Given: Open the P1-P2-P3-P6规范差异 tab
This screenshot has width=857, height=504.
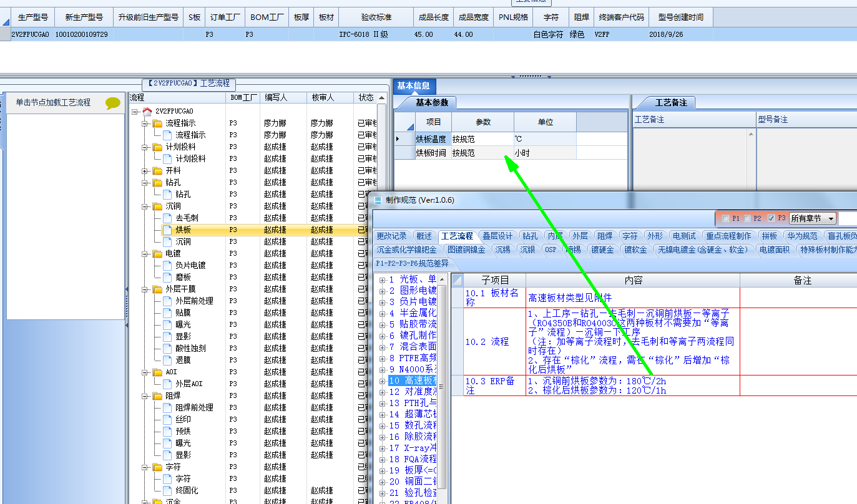Looking at the screenshot, I should click(413, 263).
